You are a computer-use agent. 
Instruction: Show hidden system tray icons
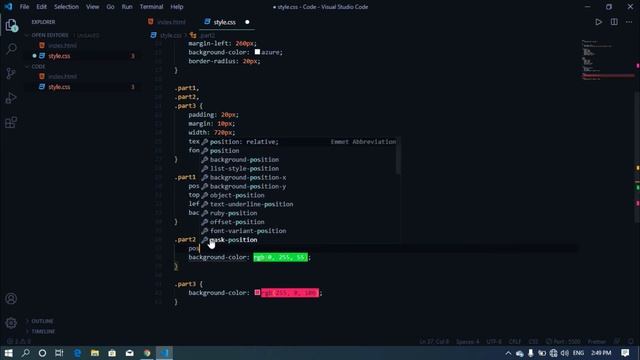click(508, 353)
